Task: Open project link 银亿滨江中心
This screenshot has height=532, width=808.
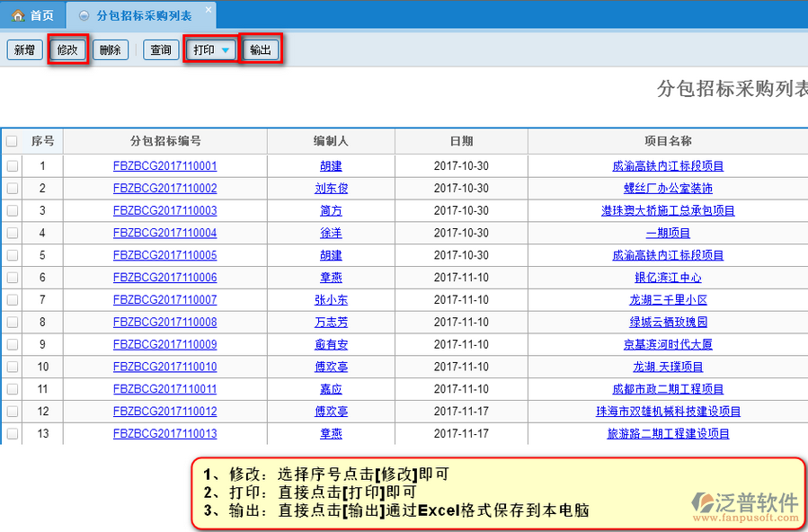Action: point(668,278)
